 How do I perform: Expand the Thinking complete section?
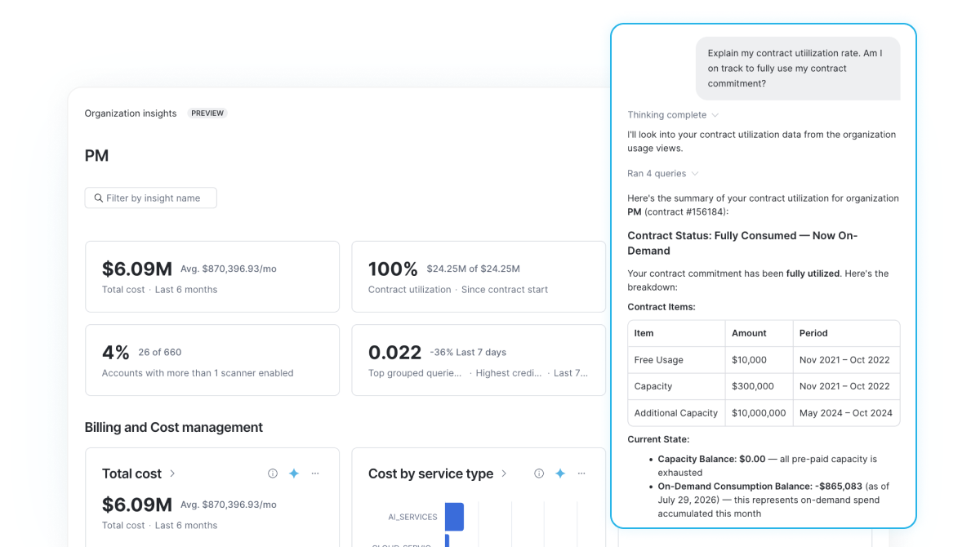tap(673, 115)
